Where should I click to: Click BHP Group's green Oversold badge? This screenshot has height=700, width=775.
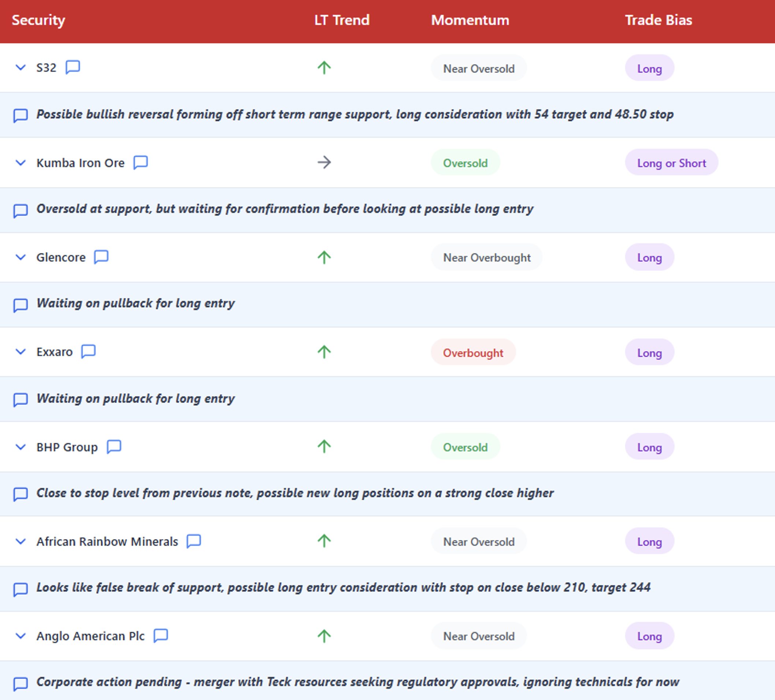point(465,447)
